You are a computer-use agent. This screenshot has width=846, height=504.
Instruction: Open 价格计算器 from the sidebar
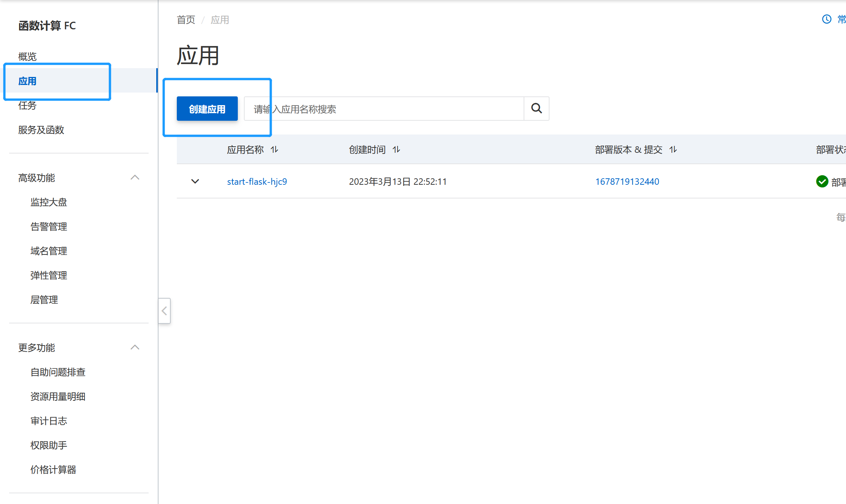pyautogui.click(x=53, y=470)
